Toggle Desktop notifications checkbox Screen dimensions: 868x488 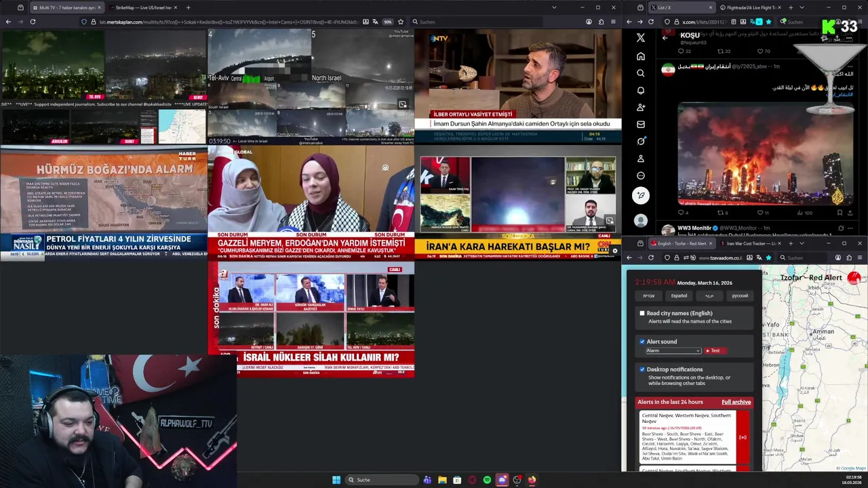pos(642,369)
